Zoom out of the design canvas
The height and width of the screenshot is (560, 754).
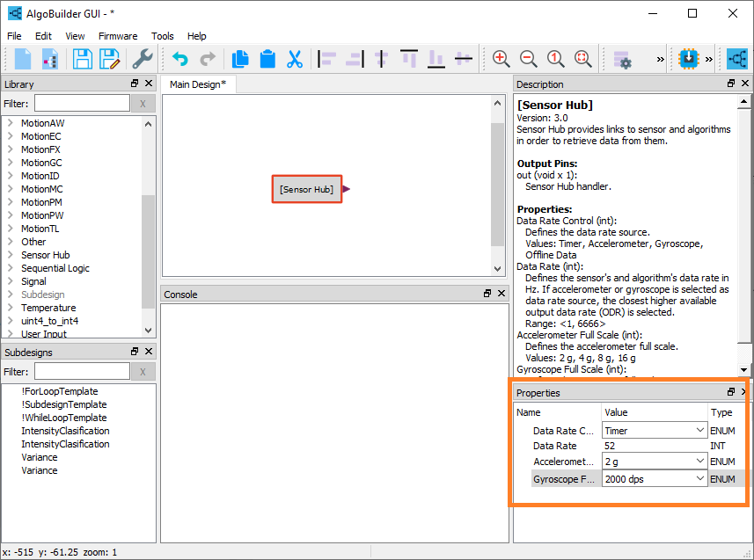tap(529, 59)
